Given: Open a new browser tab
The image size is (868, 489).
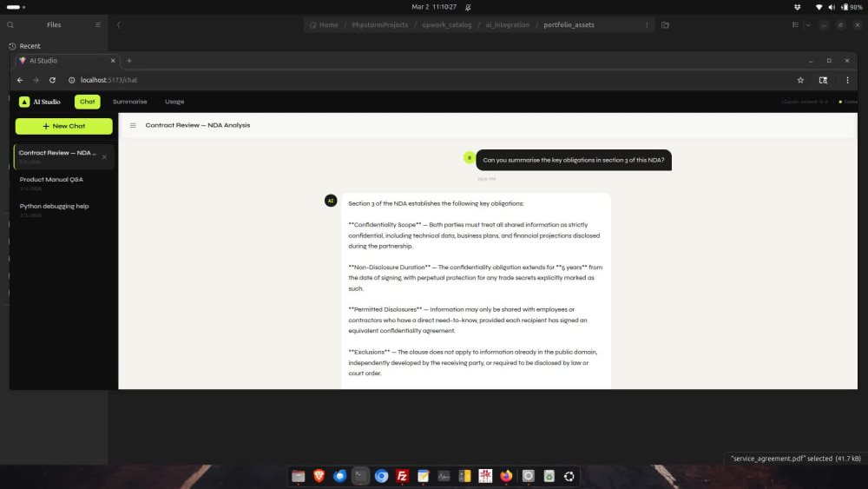Looking at the screenshot, I should point(129,61).
